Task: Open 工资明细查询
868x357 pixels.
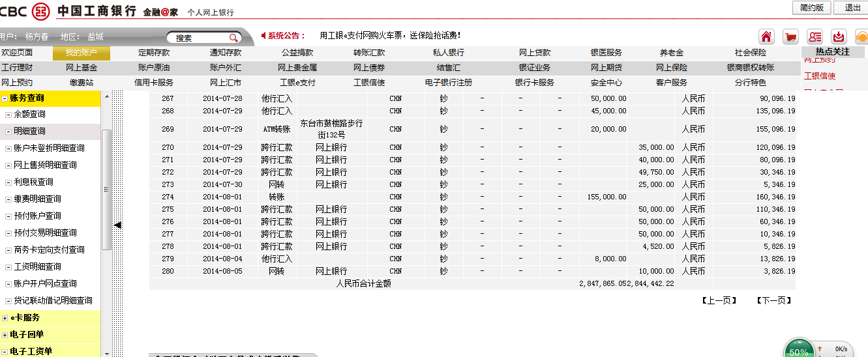Action: [x=37, y=266]
